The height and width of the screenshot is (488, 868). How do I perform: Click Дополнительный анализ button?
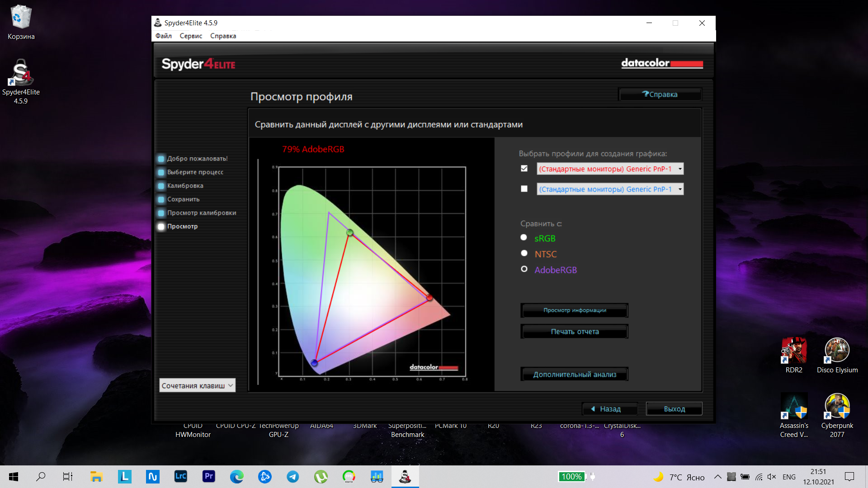click(x=575, y=374)
